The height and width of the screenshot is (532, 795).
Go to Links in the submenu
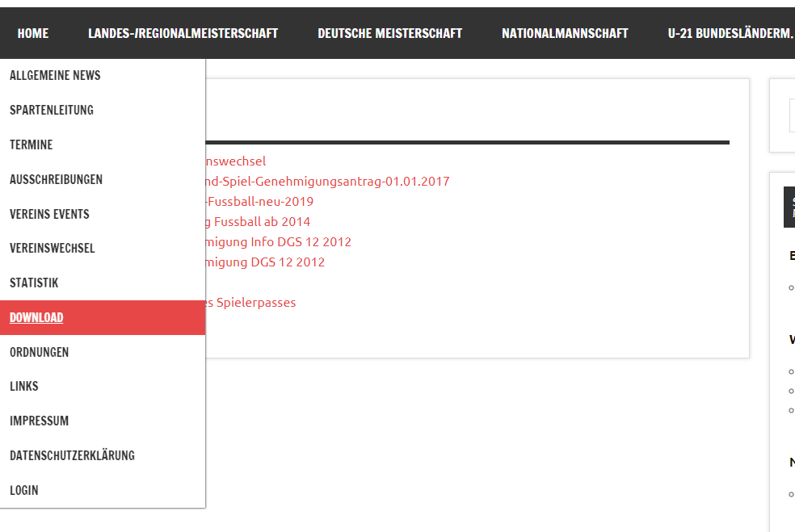24,387
